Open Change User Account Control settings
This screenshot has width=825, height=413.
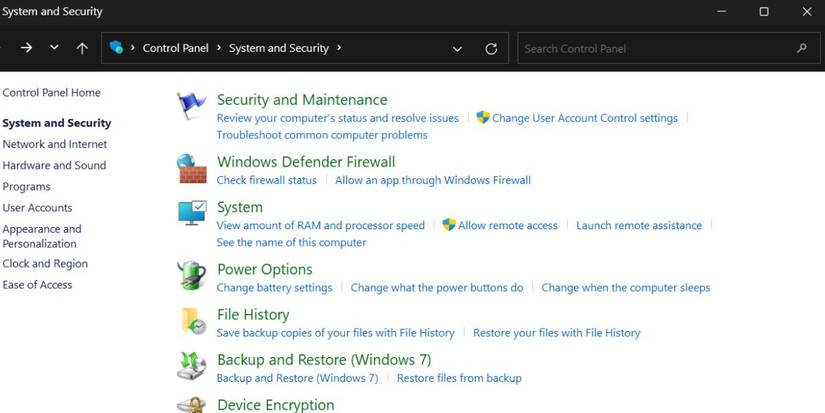[585, 118]
